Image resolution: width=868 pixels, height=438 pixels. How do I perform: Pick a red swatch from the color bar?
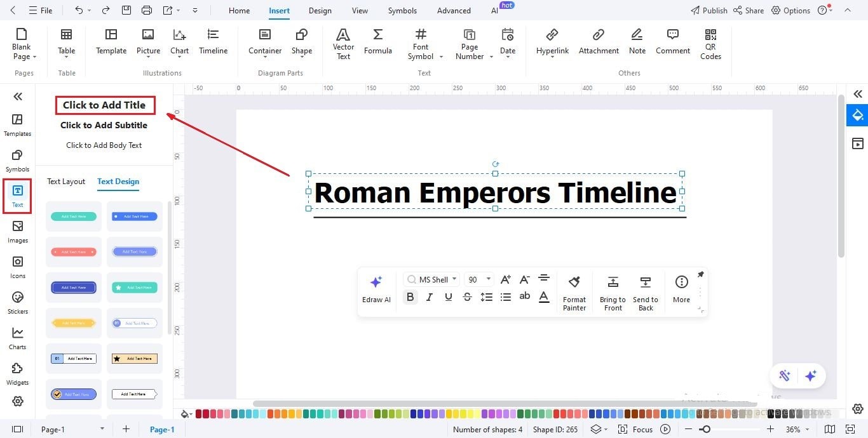(x=199, y=413)
